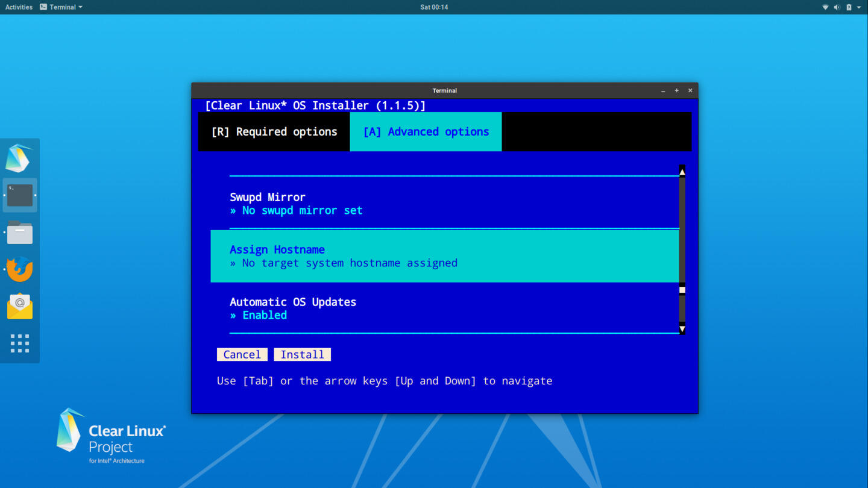Open Clear Linux icon in the dock
The image size is (868, 488).
click(x=19, y=158)
